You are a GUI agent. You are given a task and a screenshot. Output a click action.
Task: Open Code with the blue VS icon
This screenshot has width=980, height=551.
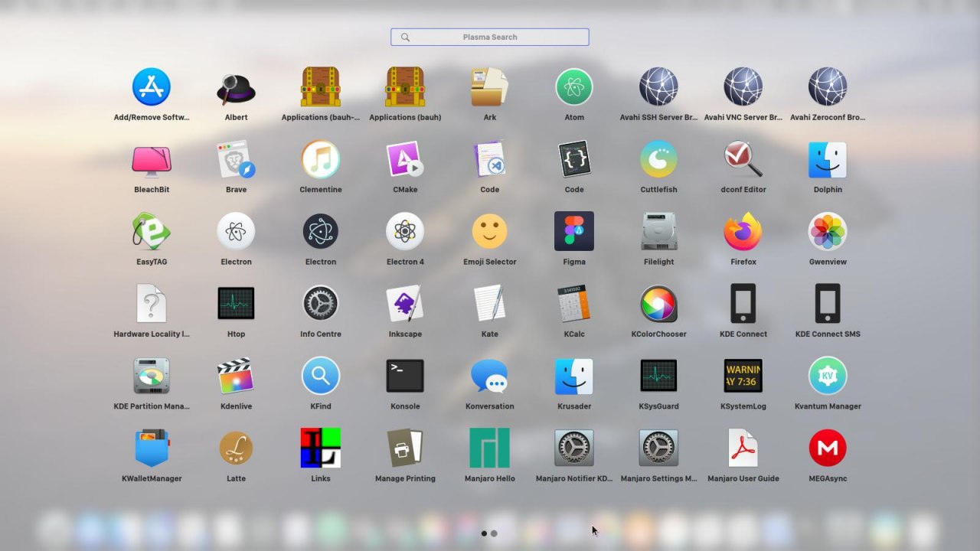pyautogui.click(x=489, y=159)
